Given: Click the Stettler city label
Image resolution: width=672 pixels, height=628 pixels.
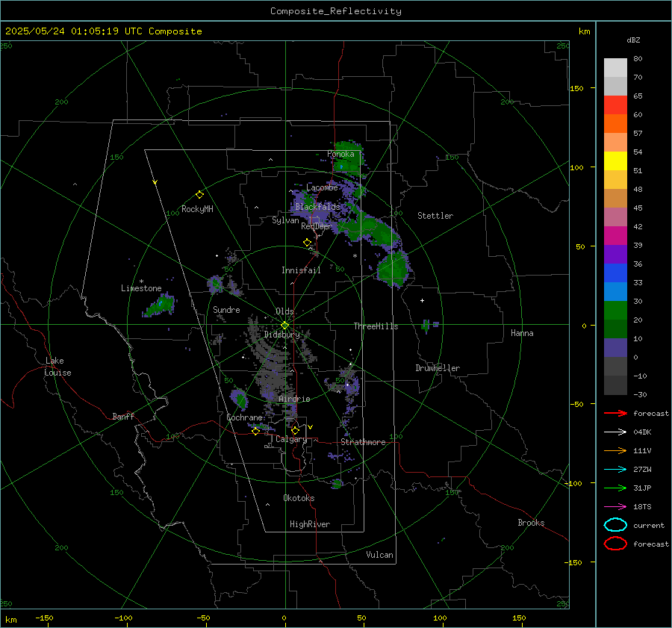Looking at the screenshot, I should point(435,216).
